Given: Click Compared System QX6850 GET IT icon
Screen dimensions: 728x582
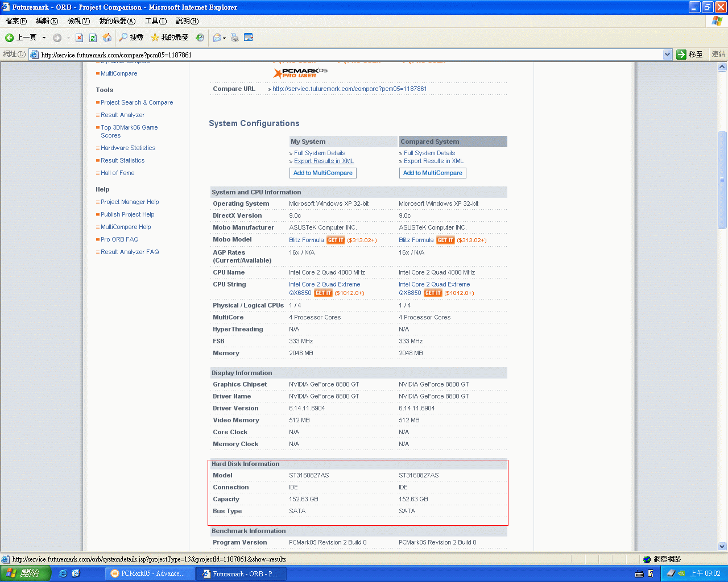Looking at the screenshot, I should pyautogui.click(x=433, y=293).
